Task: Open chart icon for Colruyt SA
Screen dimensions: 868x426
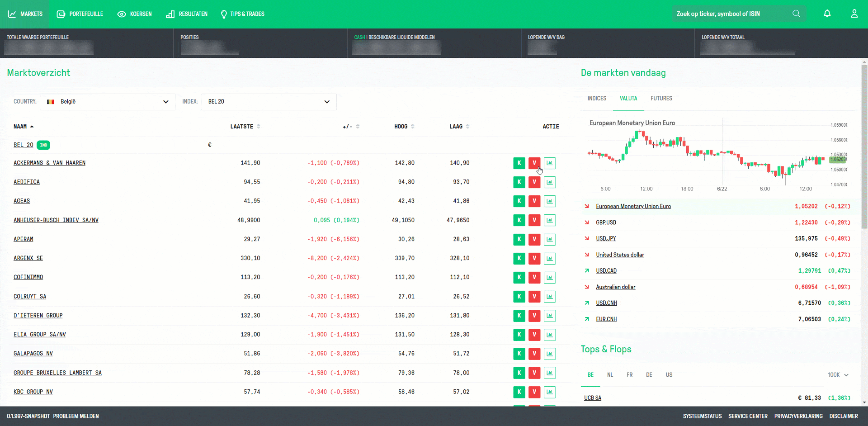Action: [550, 297]
